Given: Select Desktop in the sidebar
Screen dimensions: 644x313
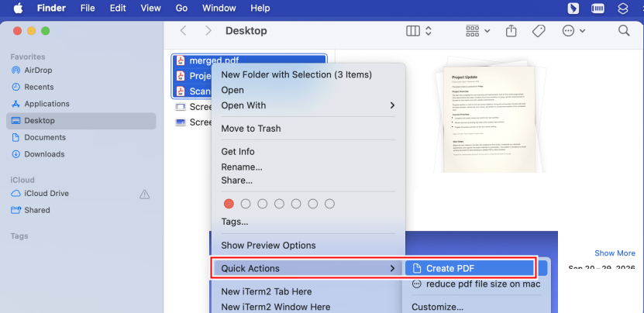Looking at the screenshot, I should coord(81,121).
